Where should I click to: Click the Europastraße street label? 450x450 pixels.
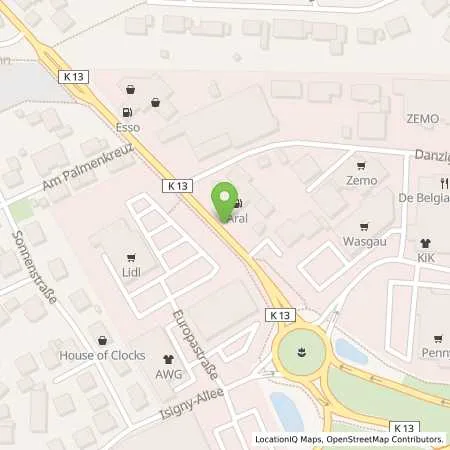[196, 345]
